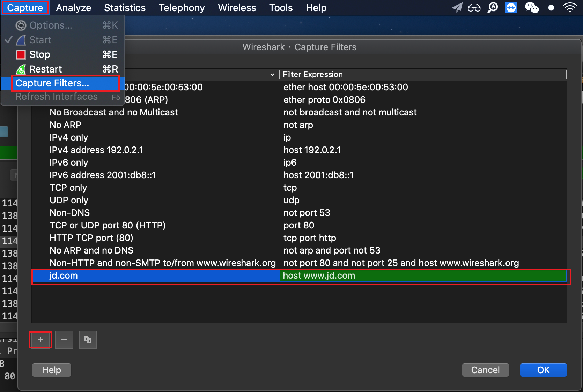Edit the green host www.jd.com expression field
583x392 pixels.
click(422, 276)
